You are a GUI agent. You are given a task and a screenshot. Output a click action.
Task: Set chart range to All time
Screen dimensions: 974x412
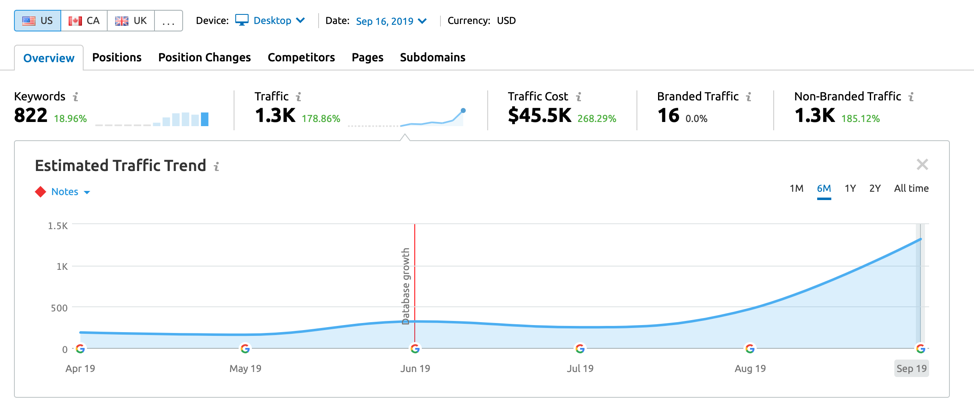pyautogui.click(x=911, y=188)
